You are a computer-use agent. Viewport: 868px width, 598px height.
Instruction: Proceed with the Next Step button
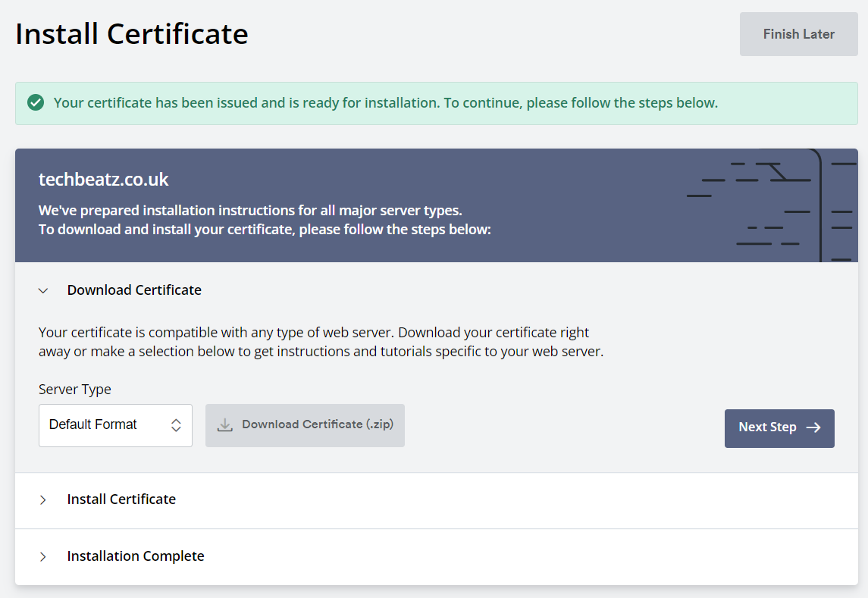click(x=779, y=428)
